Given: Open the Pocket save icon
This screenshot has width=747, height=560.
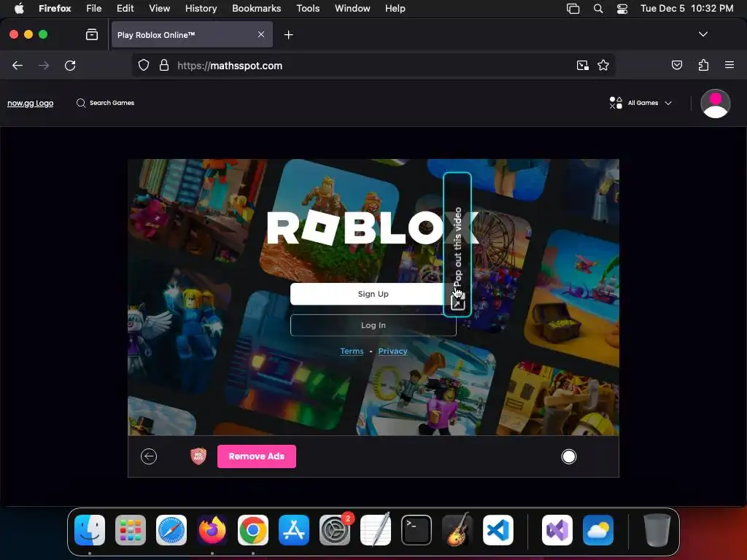Looking at the screenshot, I should [676, 65].
